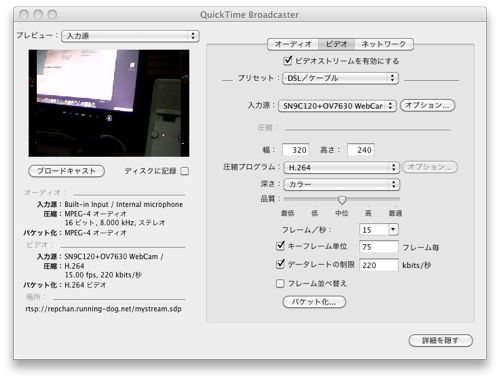Toggle the データレートの制限 checkbox
500x380 pixels.
pos(280,264)
